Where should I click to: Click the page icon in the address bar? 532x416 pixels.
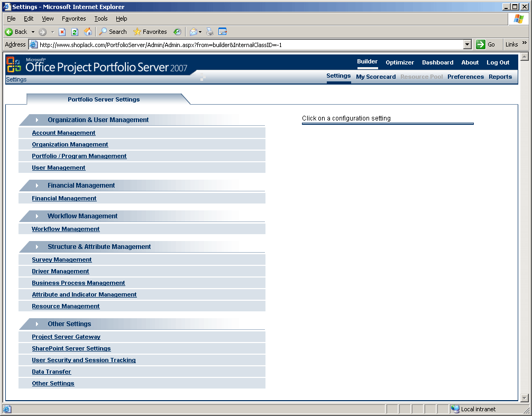point(34,44)
